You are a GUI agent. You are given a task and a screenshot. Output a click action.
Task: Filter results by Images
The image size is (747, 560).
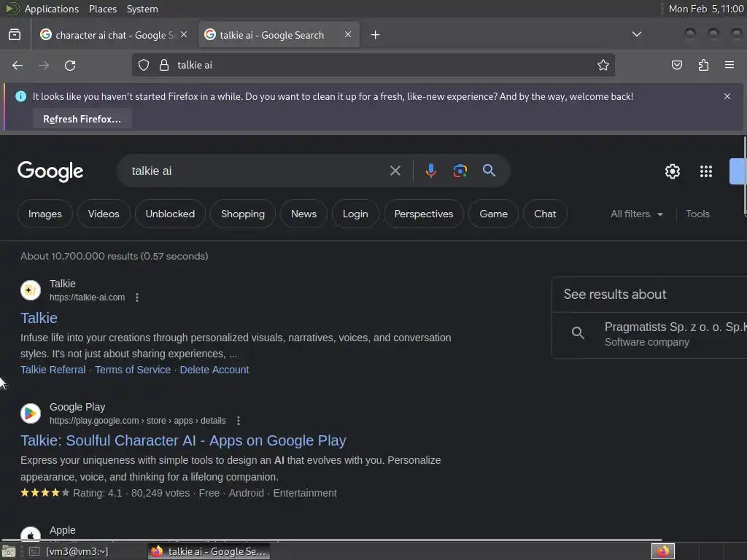[44, 214]
